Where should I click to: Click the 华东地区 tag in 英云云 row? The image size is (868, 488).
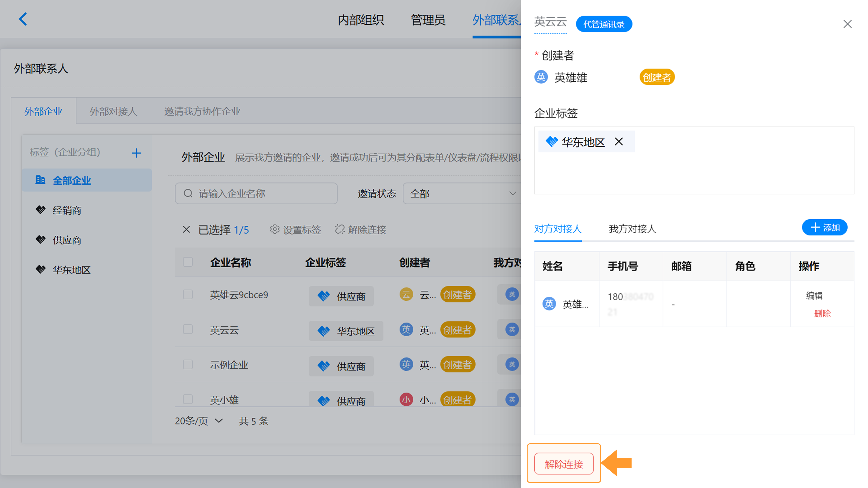(x=346, y=331)
